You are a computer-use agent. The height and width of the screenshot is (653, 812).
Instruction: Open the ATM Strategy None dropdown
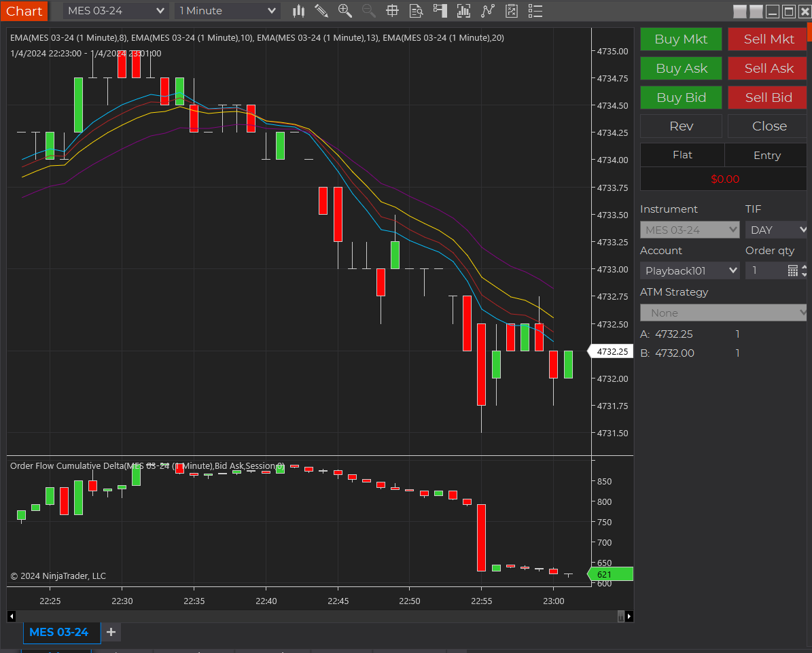(x=724, y=313)
